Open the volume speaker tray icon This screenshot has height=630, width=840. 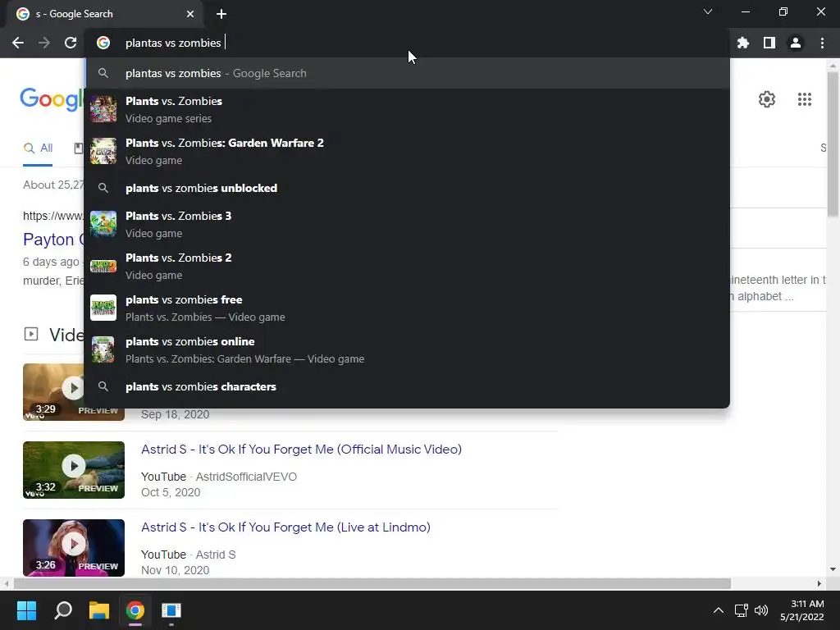[761, 610]
